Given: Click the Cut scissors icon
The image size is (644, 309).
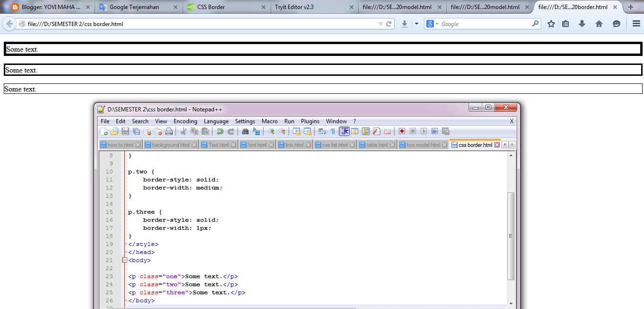Looking at the screenshot, I should (184, 131).
